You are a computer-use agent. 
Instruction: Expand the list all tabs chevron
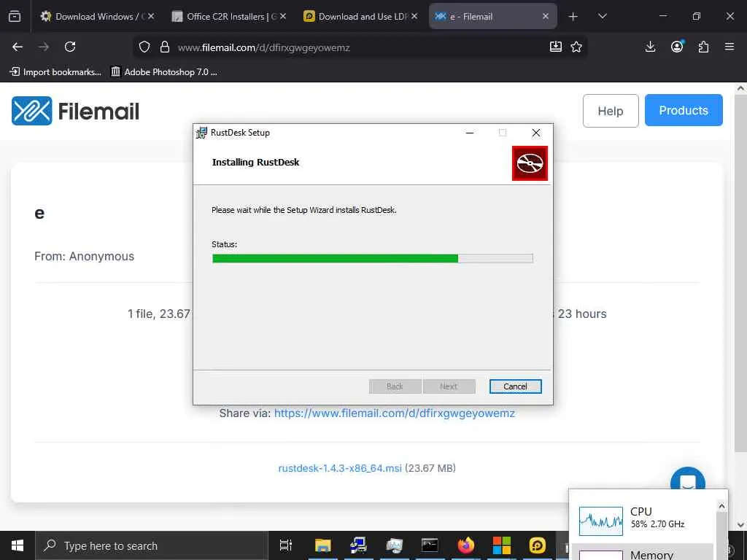602,16
